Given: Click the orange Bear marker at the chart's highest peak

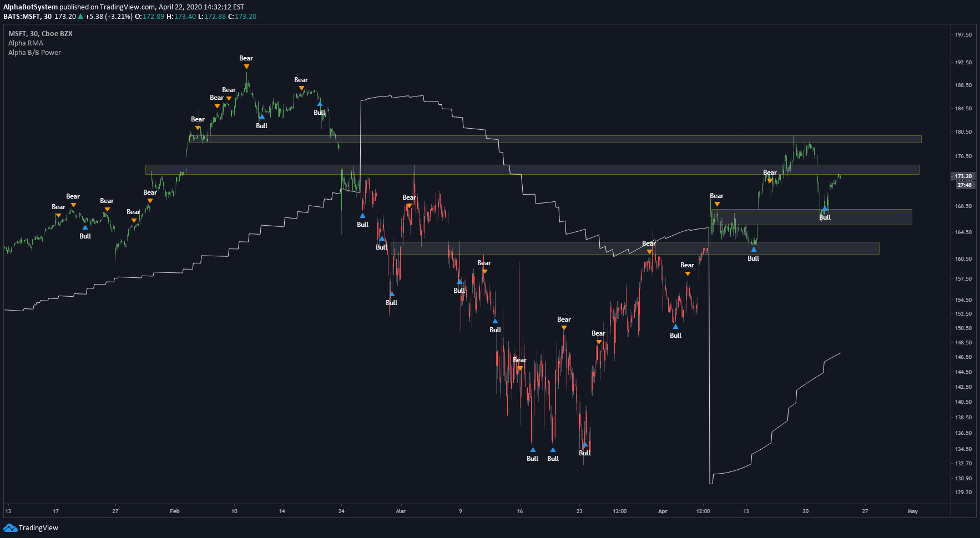Looking at the screenshot, I should [x=246, y=67].
